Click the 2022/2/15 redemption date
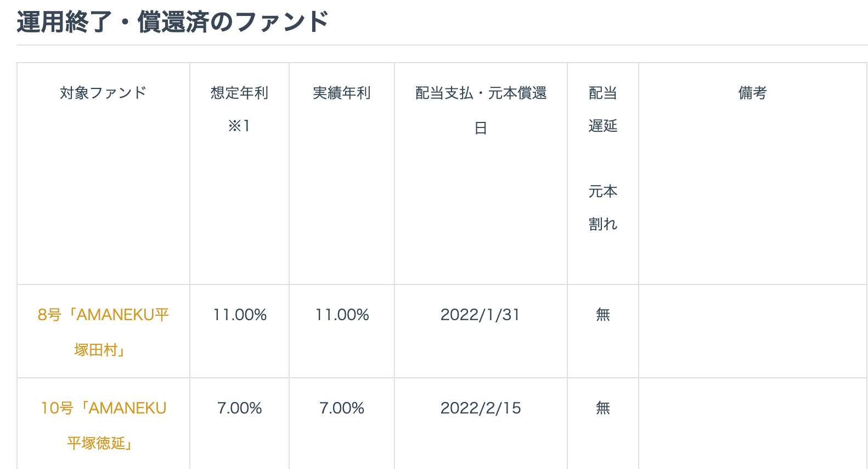This screenshot has height=469, width=868. pos(481,408)
